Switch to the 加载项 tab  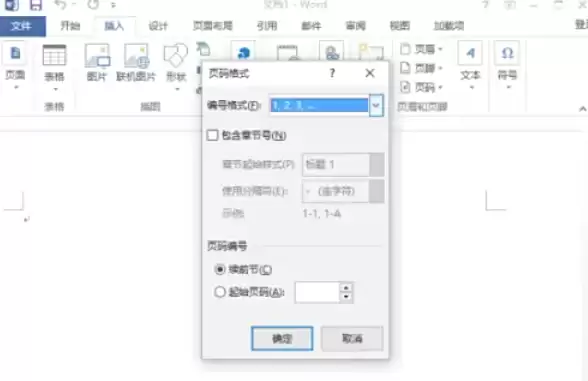point(449,26)
